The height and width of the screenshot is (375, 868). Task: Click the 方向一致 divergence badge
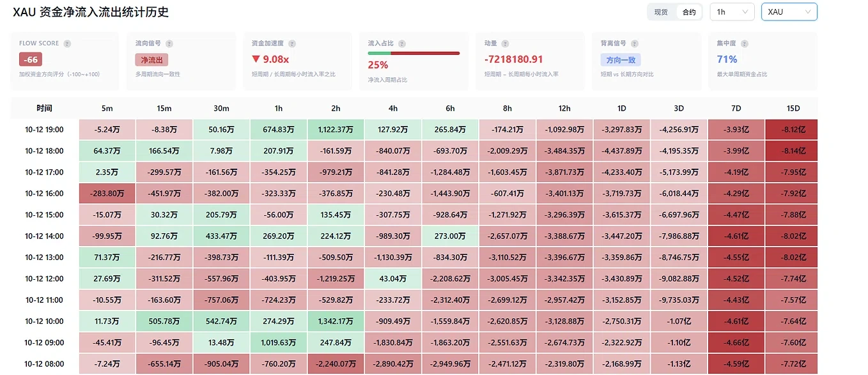click(x=621, y=59)
